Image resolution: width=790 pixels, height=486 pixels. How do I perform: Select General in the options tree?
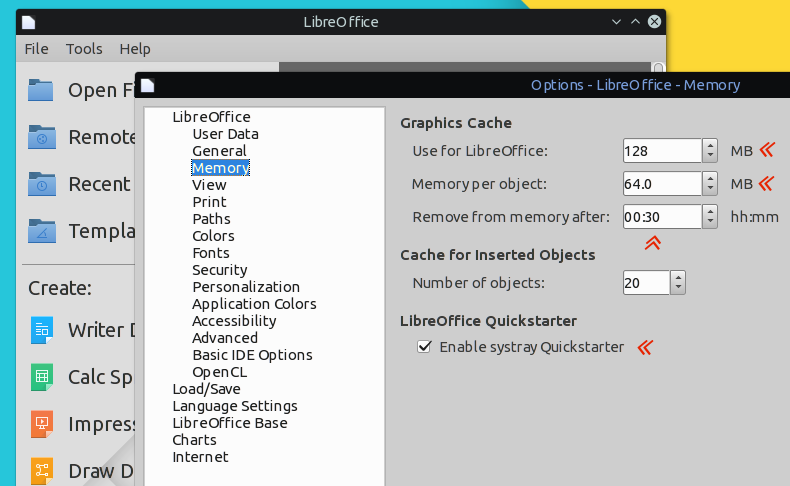point(219,151)
